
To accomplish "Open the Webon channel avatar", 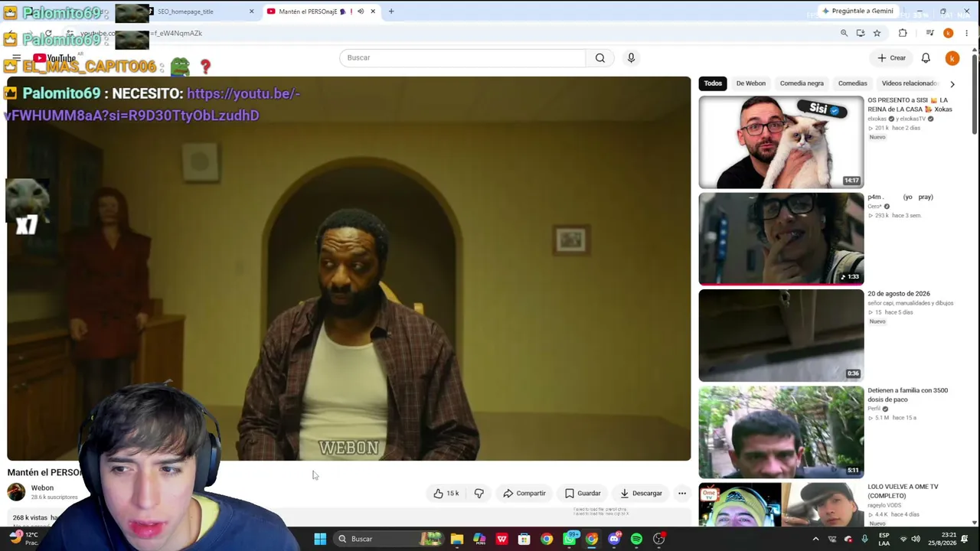I will (x=16, y=491).
